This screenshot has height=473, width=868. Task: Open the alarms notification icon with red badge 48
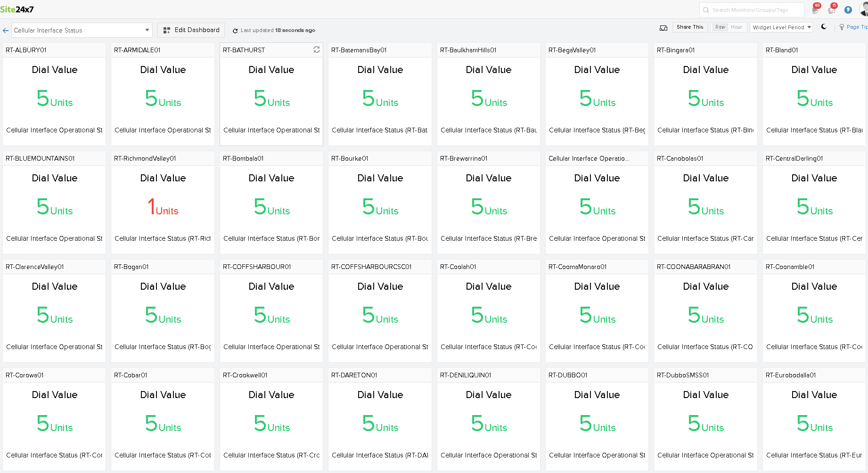click(x=815, y=9)
